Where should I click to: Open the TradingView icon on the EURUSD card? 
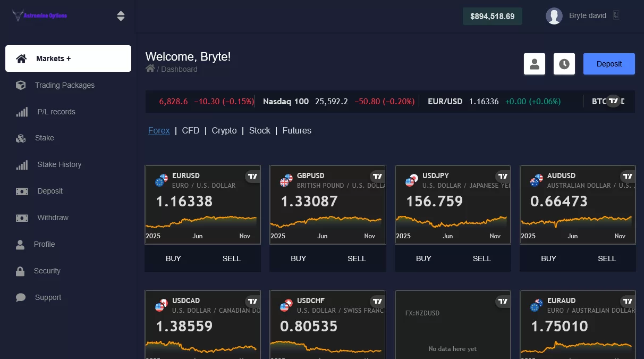[x=252, y=176]
